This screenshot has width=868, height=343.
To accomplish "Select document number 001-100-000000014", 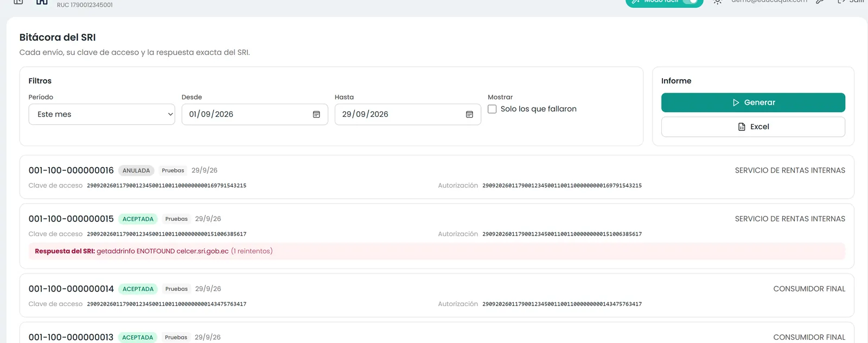I will click(x=71, y=289).
